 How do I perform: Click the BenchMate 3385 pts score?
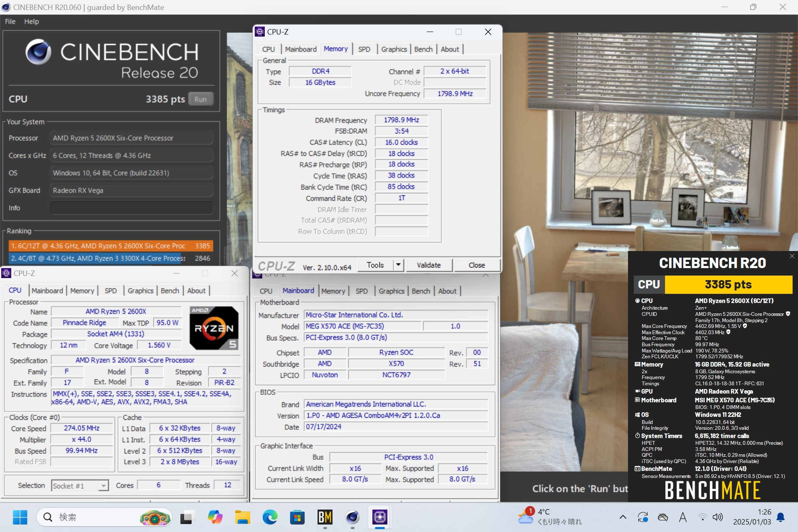[728, 285]
